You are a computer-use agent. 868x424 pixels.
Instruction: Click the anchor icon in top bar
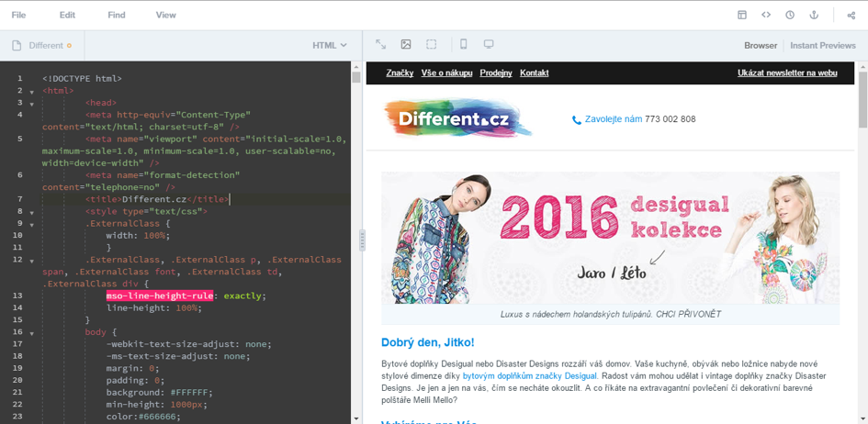(x=814, y=15)
